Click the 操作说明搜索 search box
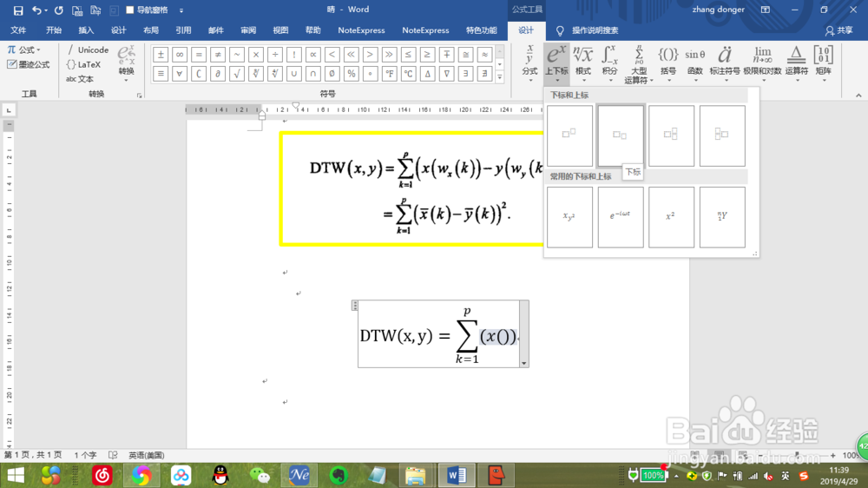The height and width of the screenshot is (488, 868). click(595, 30)
